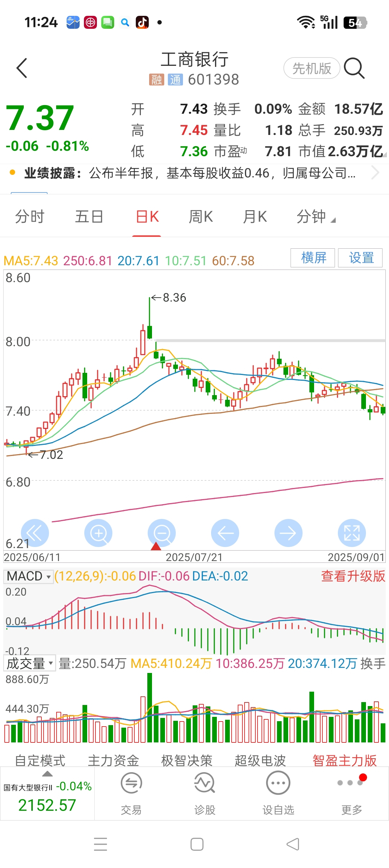
Task: Tap the 通 stock connect badge
Action: pos(175,80)
